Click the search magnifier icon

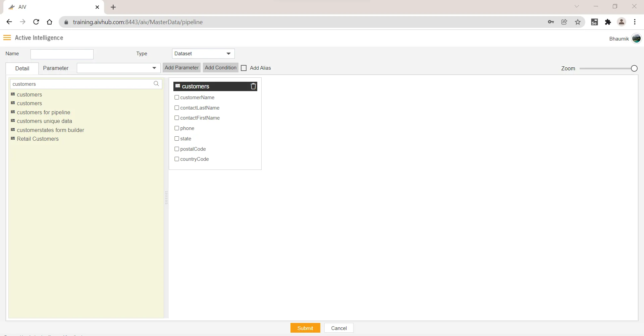156,84
